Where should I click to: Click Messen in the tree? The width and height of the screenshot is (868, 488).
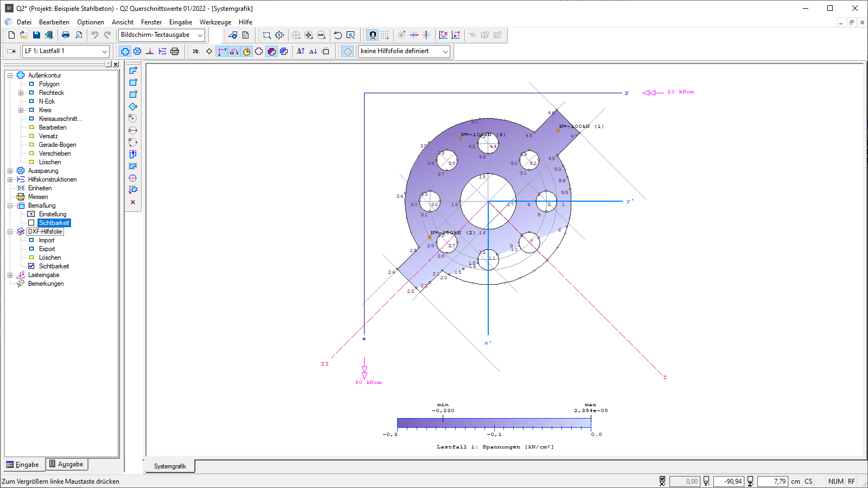(38, 197)
